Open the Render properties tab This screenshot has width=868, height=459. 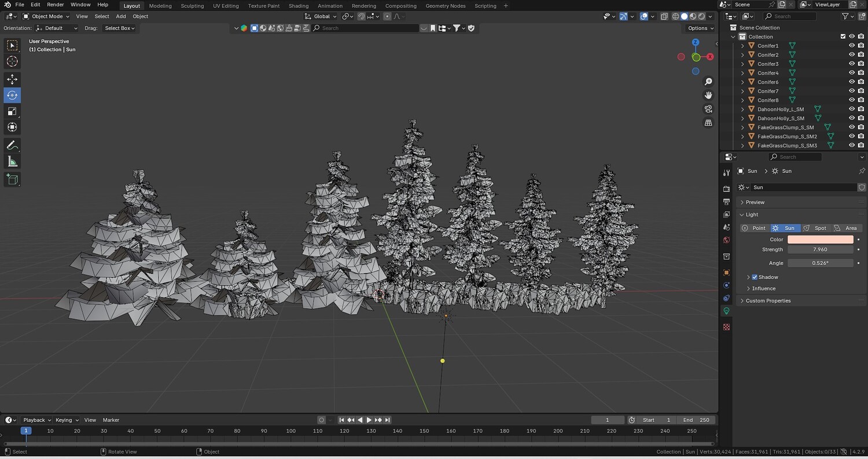tap(727, 189)
